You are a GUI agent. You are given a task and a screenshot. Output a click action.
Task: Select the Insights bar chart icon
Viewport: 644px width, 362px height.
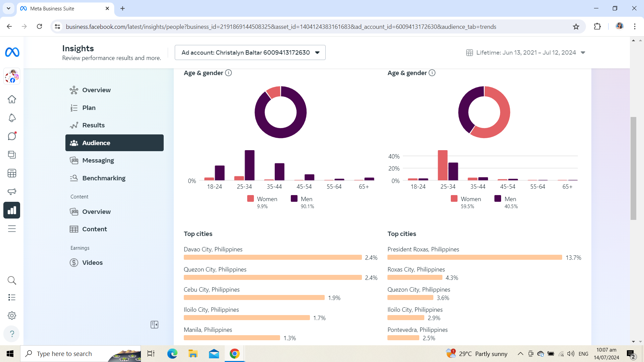(x=12, y=210)
